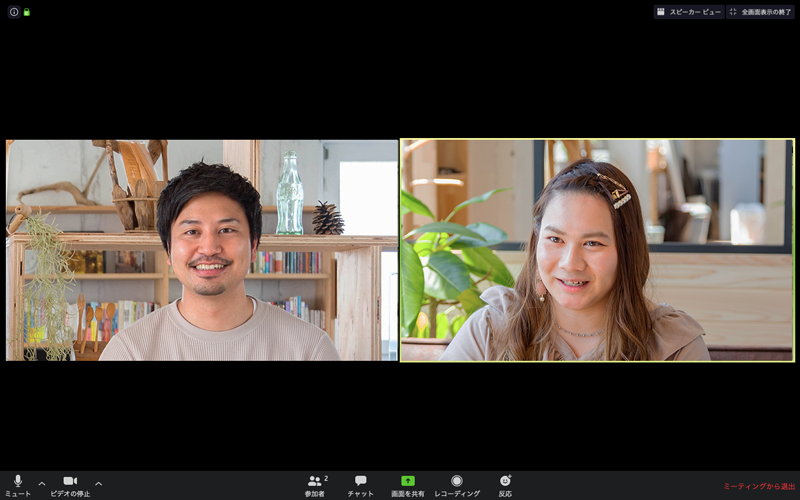
Task: Expand the video options arrow beside ビデオの停止
Action: pyautogui.click(x=98, y=483)
